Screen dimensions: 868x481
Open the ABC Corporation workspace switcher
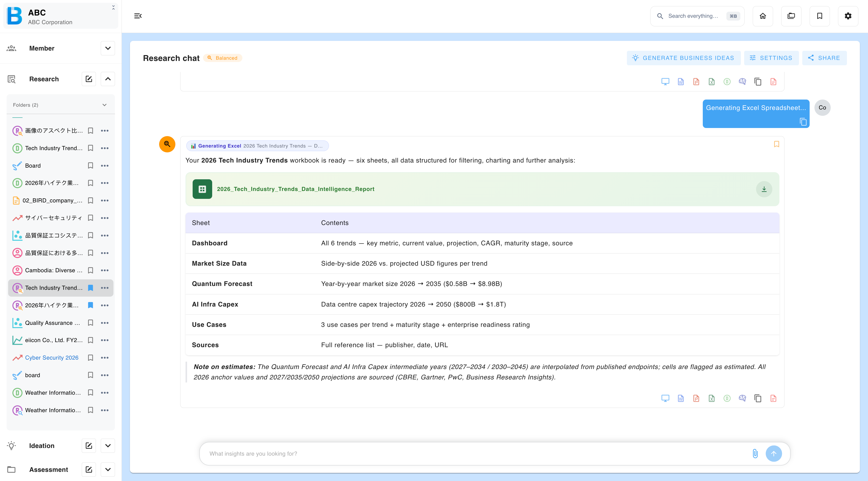[61, 16]
